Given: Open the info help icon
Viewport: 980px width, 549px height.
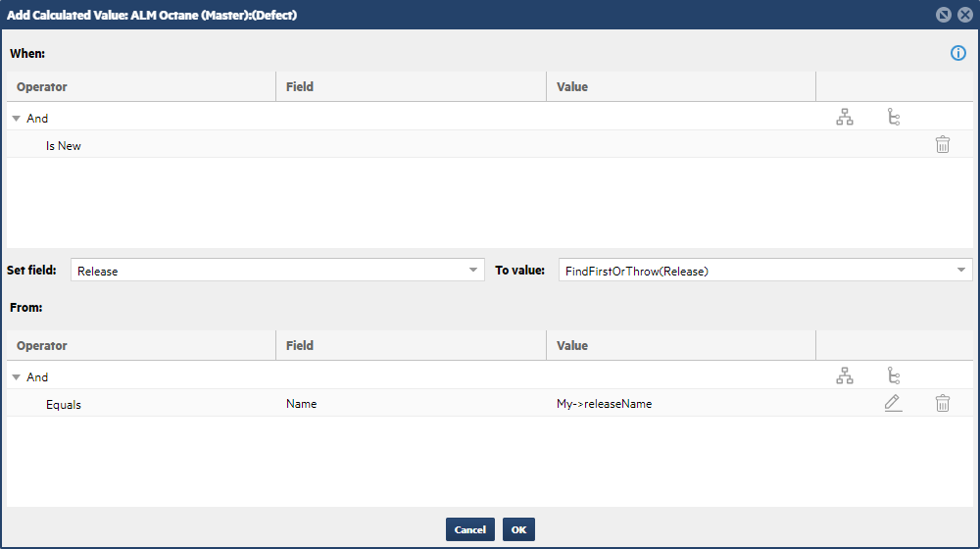Looking at the screenshot, I should (x=957, y=53).
